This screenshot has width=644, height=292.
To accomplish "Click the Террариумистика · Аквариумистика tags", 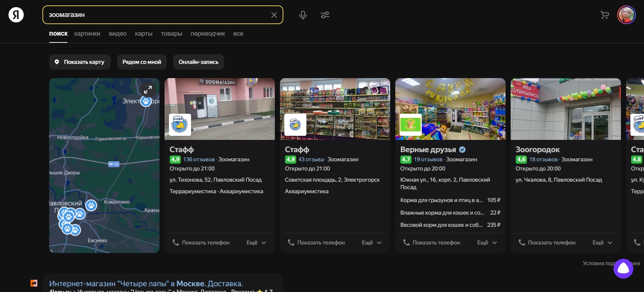I will 216,191.
